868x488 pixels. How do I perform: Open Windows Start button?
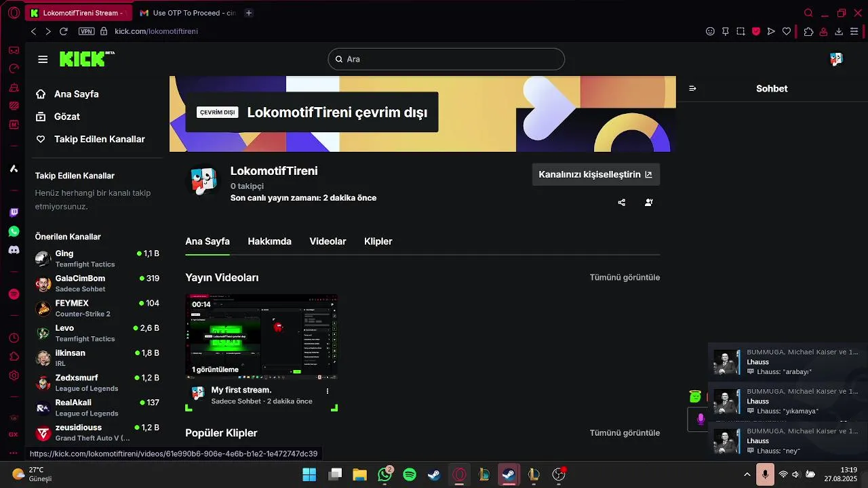309,474
